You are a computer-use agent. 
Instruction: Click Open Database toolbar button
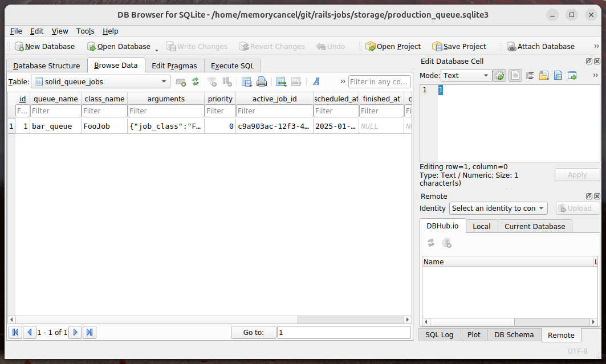click(x=119, y=47)
